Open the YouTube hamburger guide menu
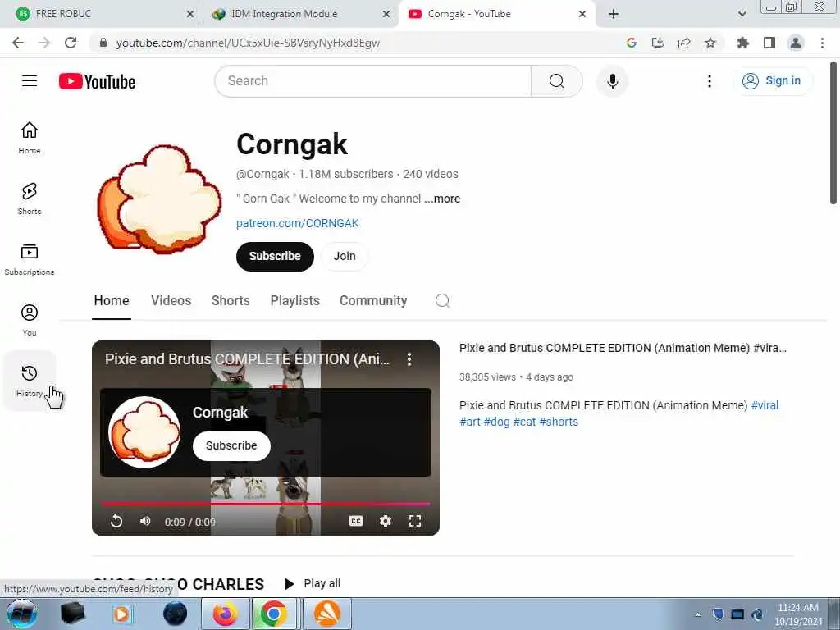840x630 pixels. (x=30, y=81)
